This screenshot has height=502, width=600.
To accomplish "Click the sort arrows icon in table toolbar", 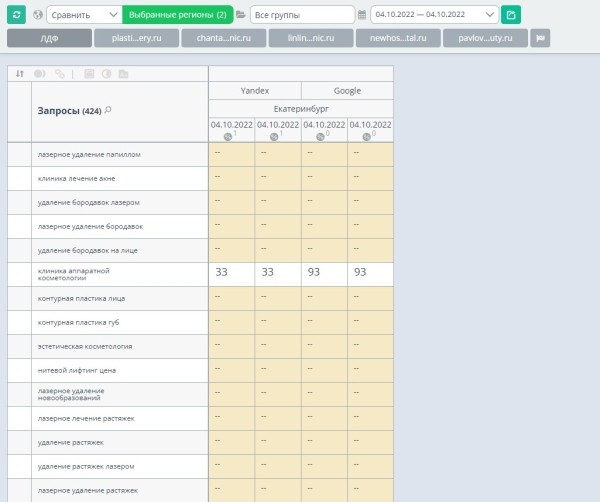I will click(20, 74).
